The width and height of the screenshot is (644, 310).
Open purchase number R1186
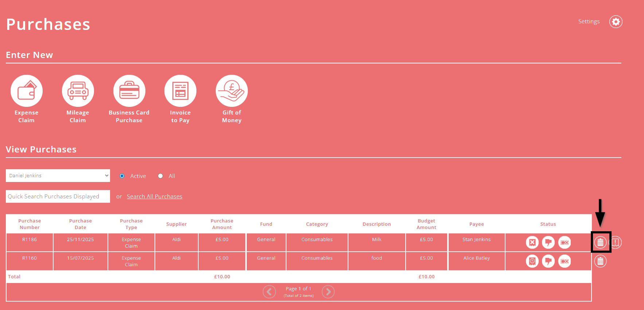coord(30,239)
